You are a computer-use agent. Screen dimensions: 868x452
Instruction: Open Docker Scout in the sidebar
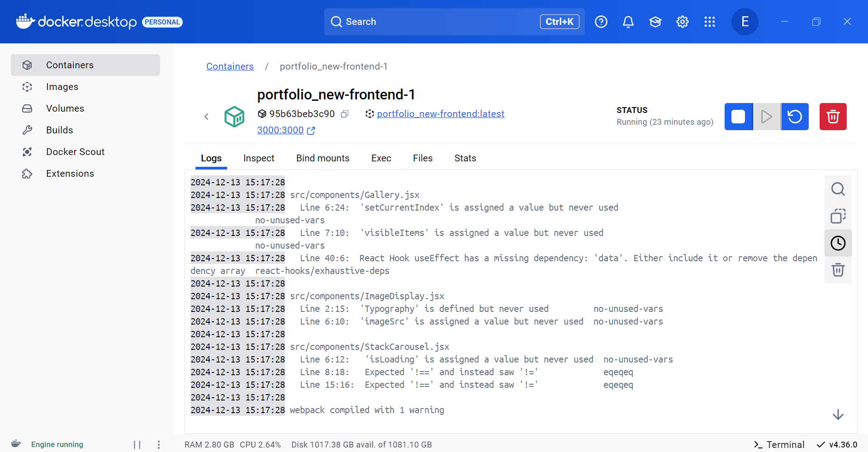[x=85, y=152]
